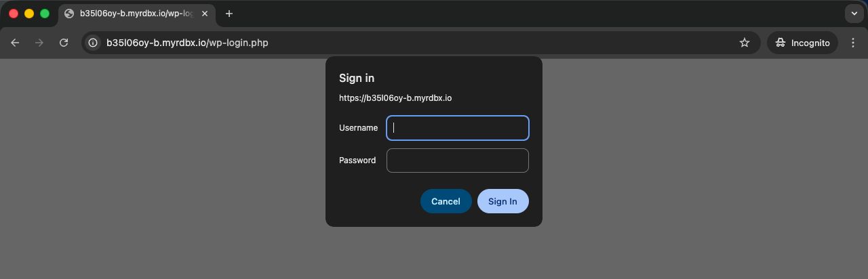The image size is (868, 279).
Task: Open the Chrome three-dot menu
Action: [x=853, y=43]
